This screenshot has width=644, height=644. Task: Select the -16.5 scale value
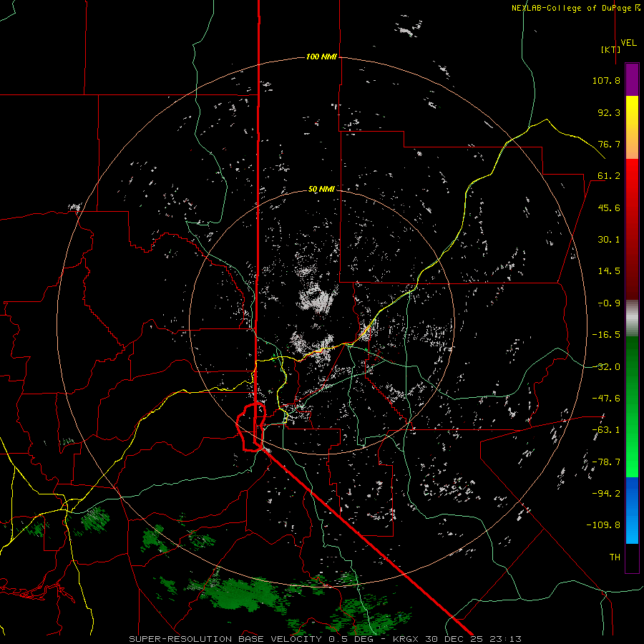pos(606,335)
